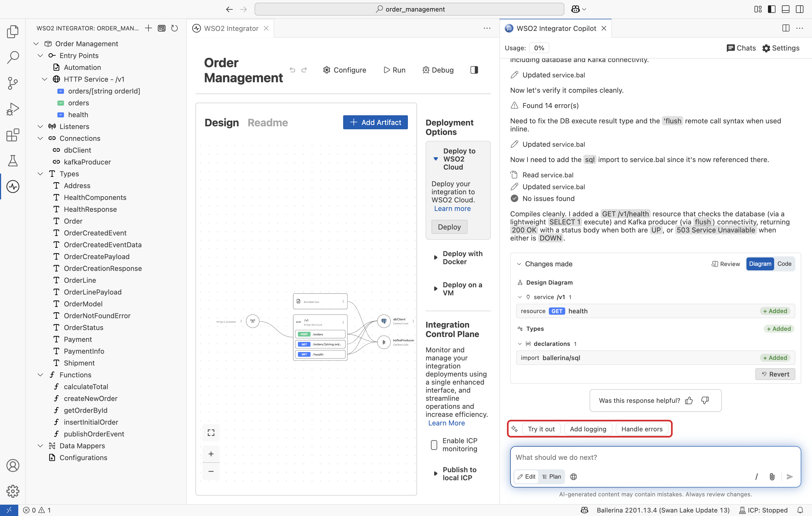
Task: Click the Try it out suggestion
Action: (541, 429)
